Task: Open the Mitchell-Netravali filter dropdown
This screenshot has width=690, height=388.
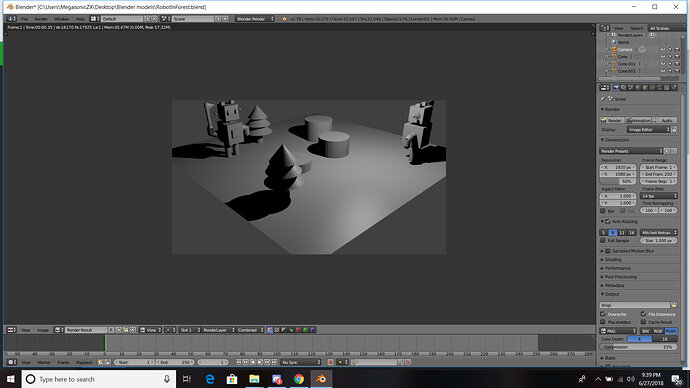Action: click(x=659, y=232)
